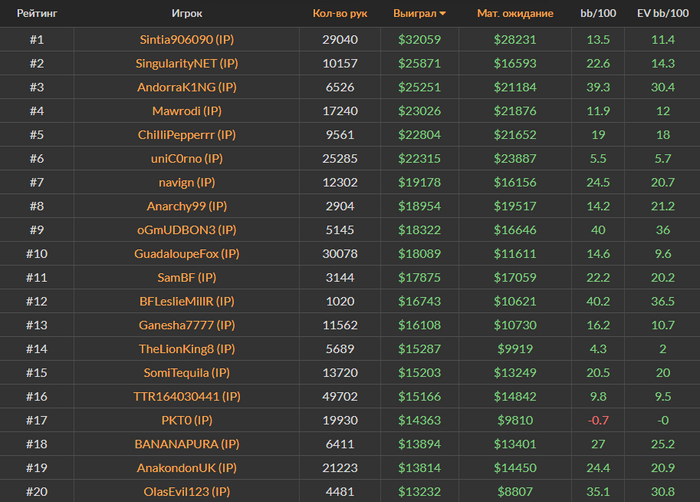Select player AndorraK1NG
Image resolution: width=700 pixels, height=502 pixels.
187,87
